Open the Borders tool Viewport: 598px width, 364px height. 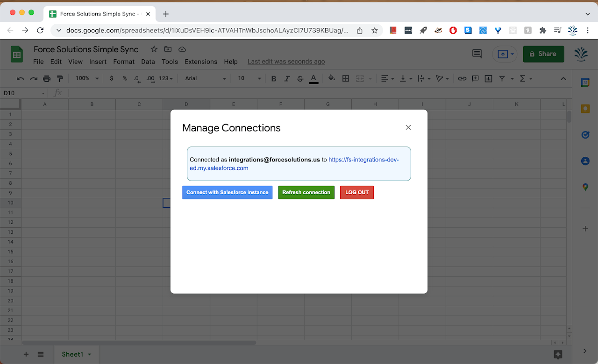[x=346, y=78]
